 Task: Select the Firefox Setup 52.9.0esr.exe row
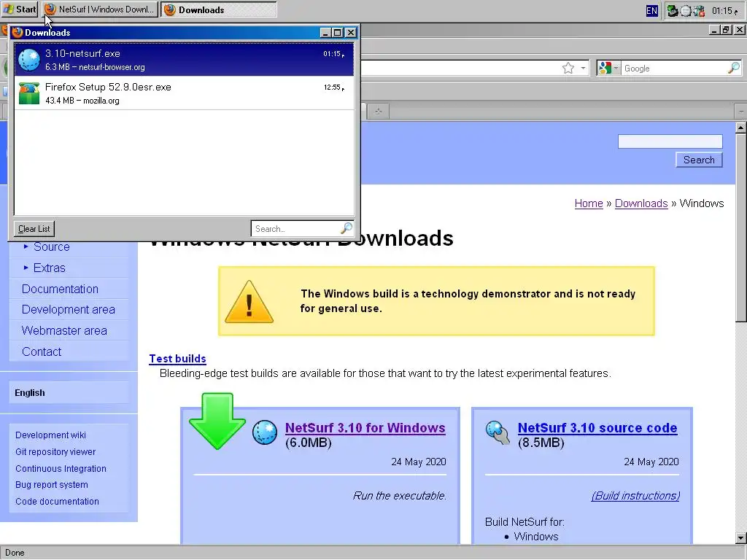pos(184,93)
